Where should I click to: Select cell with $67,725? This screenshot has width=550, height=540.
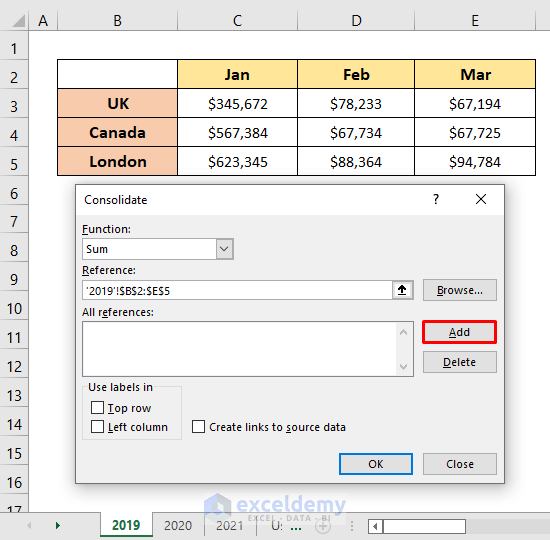(475, 133)
